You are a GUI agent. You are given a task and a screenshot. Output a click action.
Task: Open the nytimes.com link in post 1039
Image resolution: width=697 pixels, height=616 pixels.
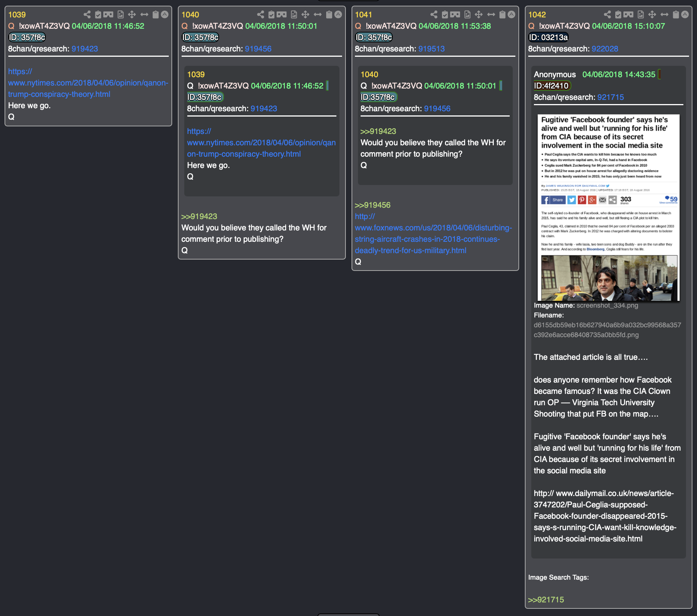click(88, 83)
